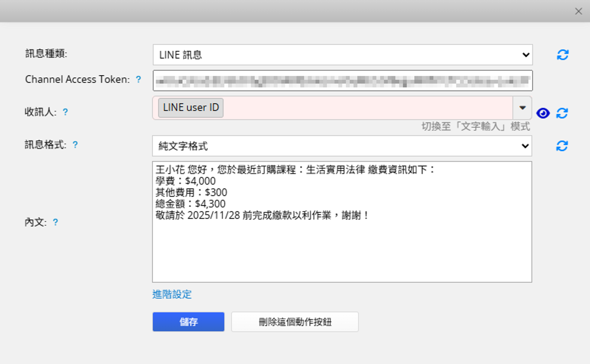
Task: Click refresh icon beside 訊息格式 dropdown
Action: [x=562, y=146]
